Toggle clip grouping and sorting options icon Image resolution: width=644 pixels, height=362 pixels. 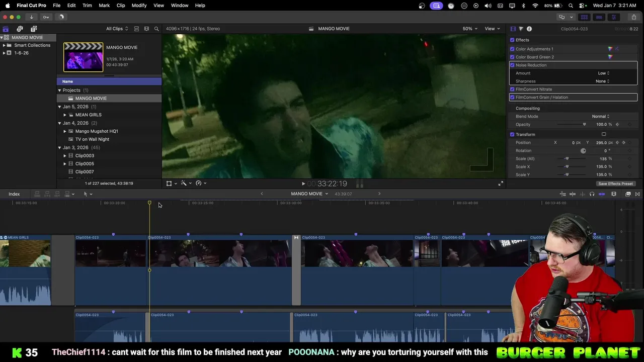(x=136, y=29)
